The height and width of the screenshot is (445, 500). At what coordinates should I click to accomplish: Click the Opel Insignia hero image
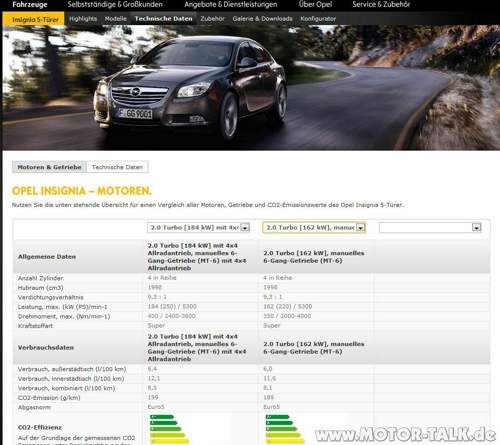251,88
